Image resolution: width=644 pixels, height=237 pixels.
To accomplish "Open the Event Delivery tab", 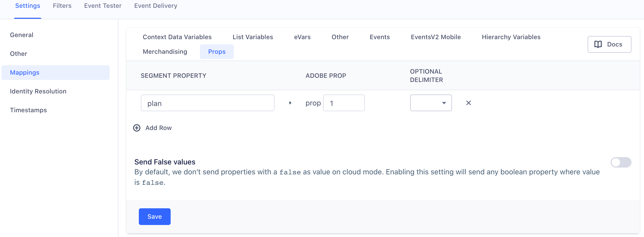I will (x=156, y=6).
